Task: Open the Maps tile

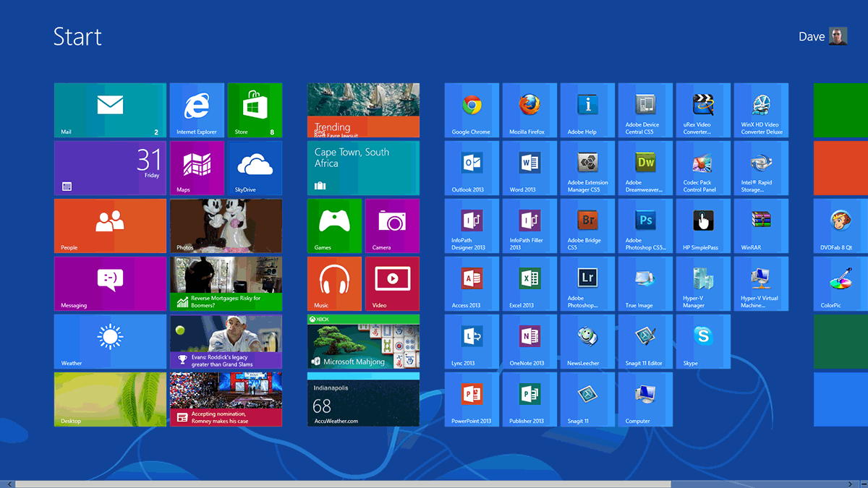Action: coord(197,168)
